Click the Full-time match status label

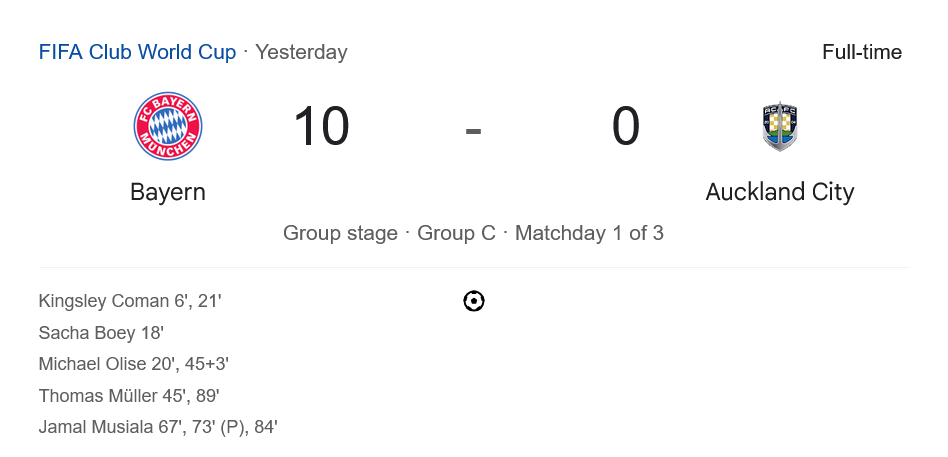[861, 52]
